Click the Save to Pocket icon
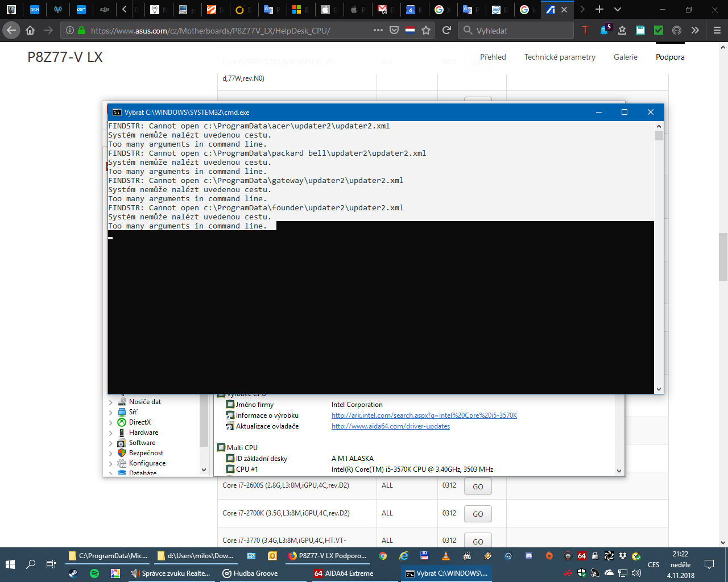The image size is (728, 582). coord(394,30)
